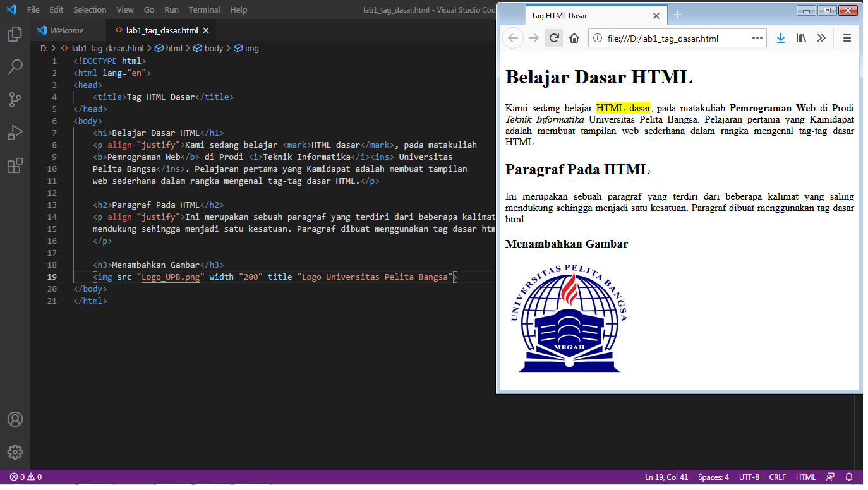Click the Logo_UPB.png link in code

171,277
